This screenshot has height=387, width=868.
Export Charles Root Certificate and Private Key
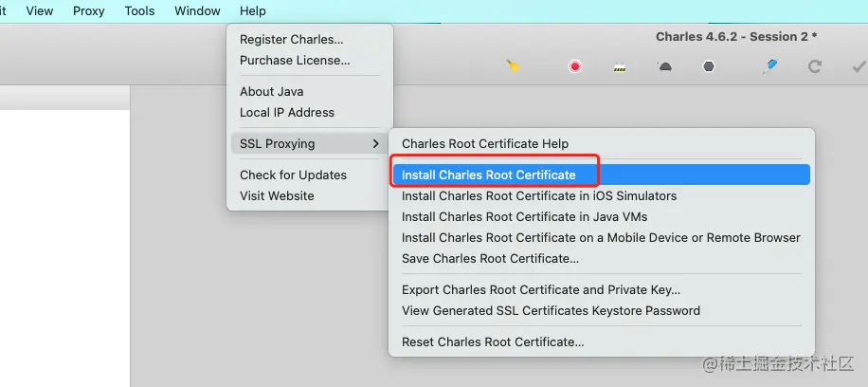click(602, 289)
